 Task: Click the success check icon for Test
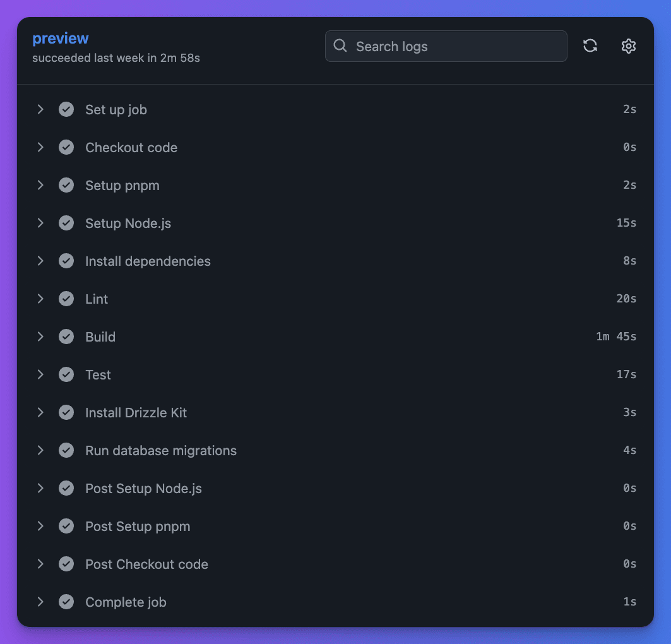point(66,374)
